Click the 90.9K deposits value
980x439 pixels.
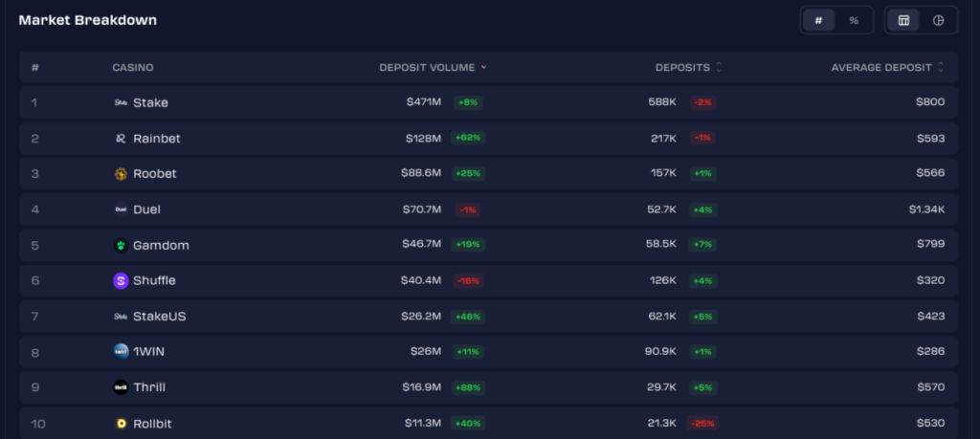(660, 352)
